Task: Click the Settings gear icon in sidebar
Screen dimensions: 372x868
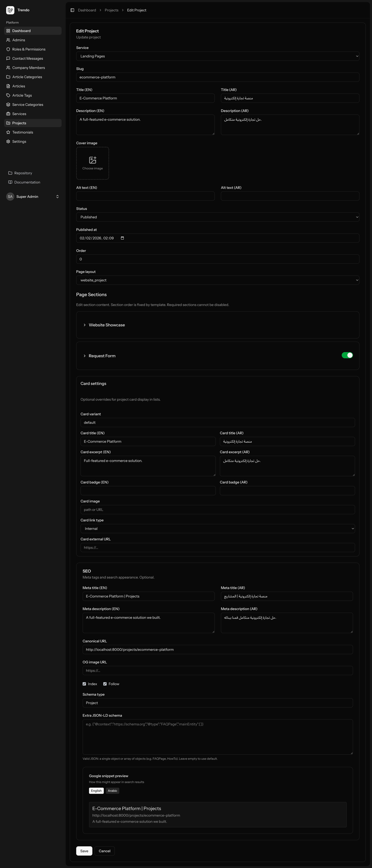Action: [x=8, y=141]
